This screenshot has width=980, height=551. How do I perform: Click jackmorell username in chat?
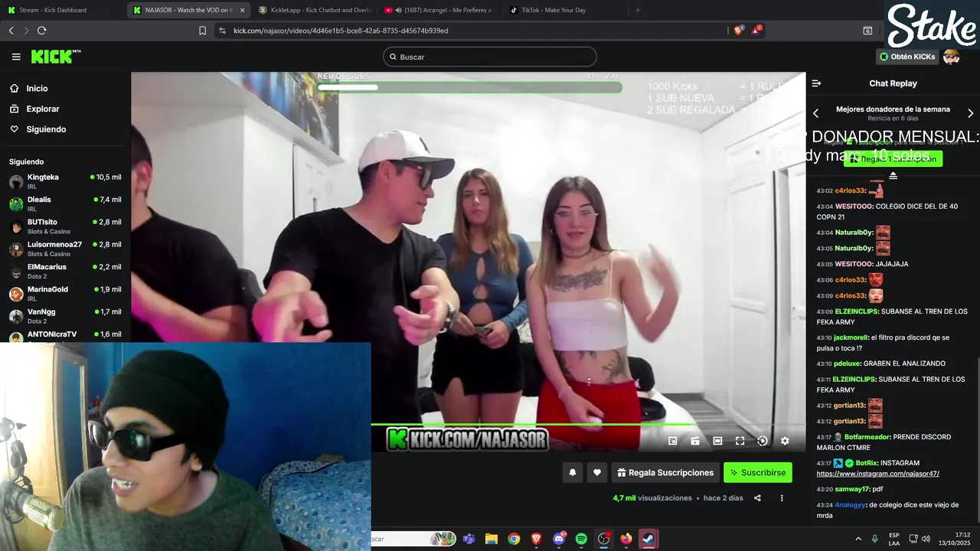(x=849, y=337)
